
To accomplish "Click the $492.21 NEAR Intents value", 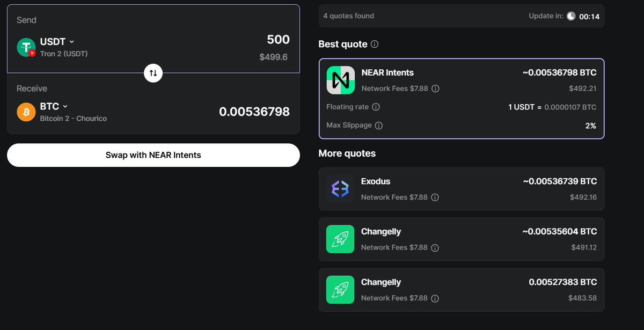I will click(583, 89).
